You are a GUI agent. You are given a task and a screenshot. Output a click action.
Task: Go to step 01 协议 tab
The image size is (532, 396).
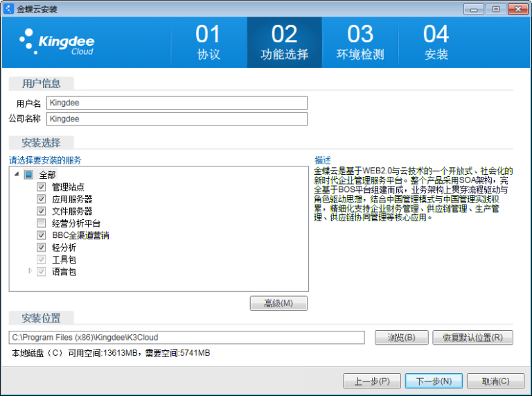[x=208, y=42]
